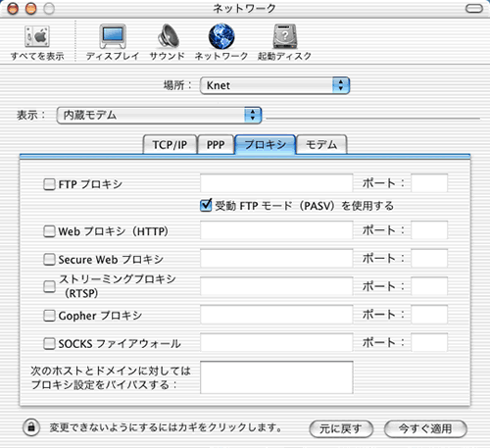
Task: Enable the FTP プロキシ checkbox
Action: [x=49, y=184]
